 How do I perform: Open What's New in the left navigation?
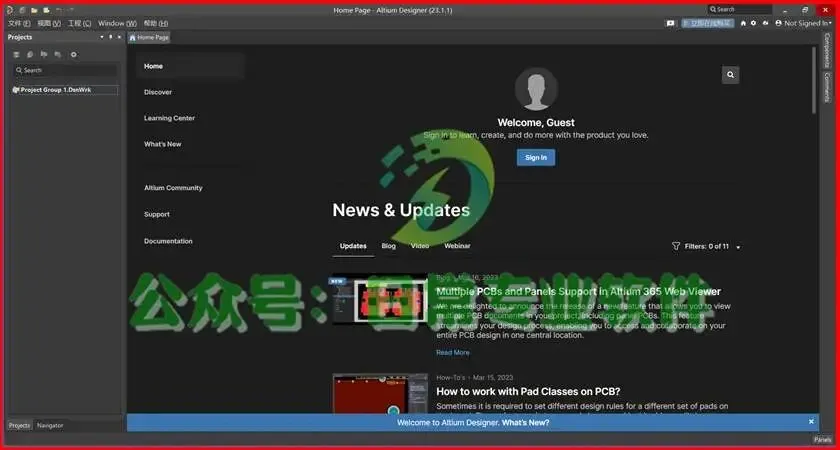[162, 144]
